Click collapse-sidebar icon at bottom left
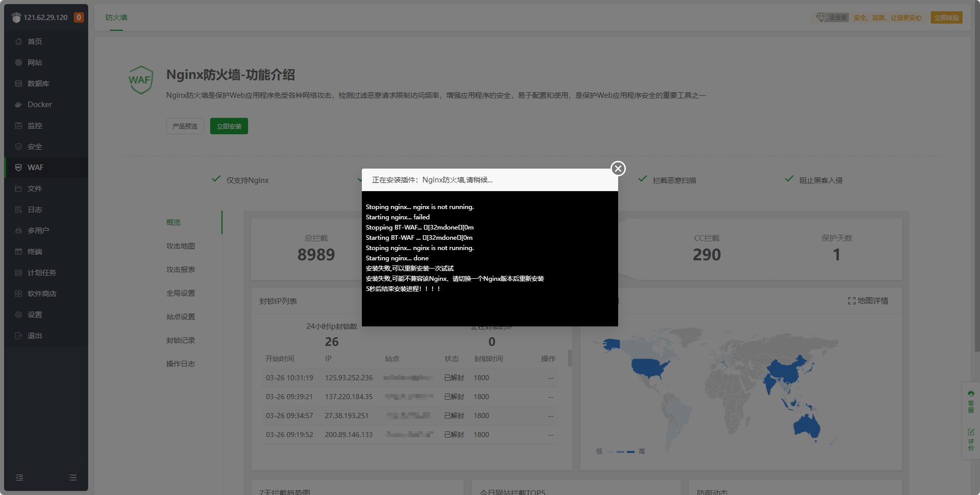This screenshot has width=980, height=495. tap(19, 478)
